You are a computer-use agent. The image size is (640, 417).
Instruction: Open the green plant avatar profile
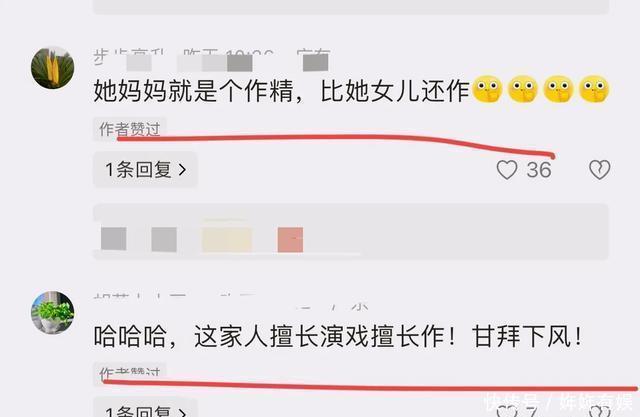coord(53,313)
